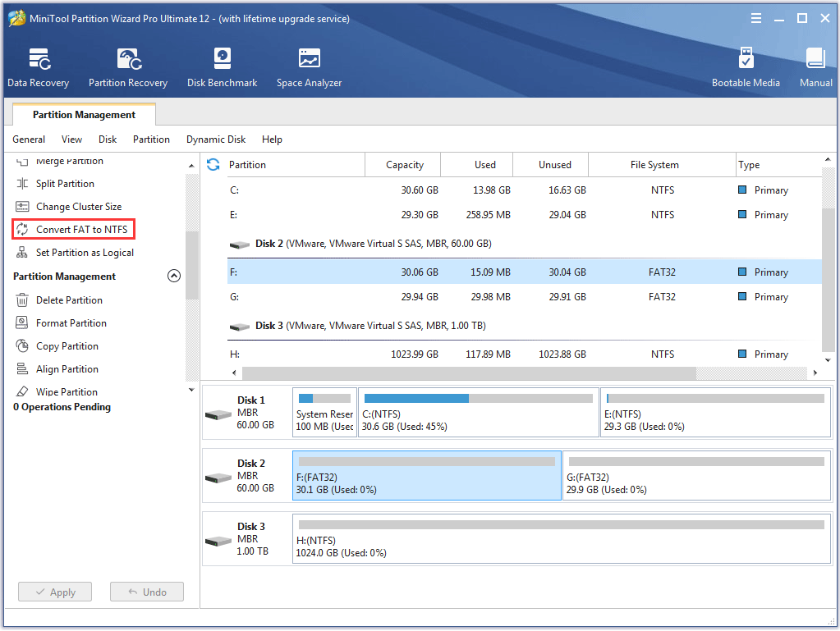Open the Disk menu
The image size is (840, 631).
click(107, 139)
